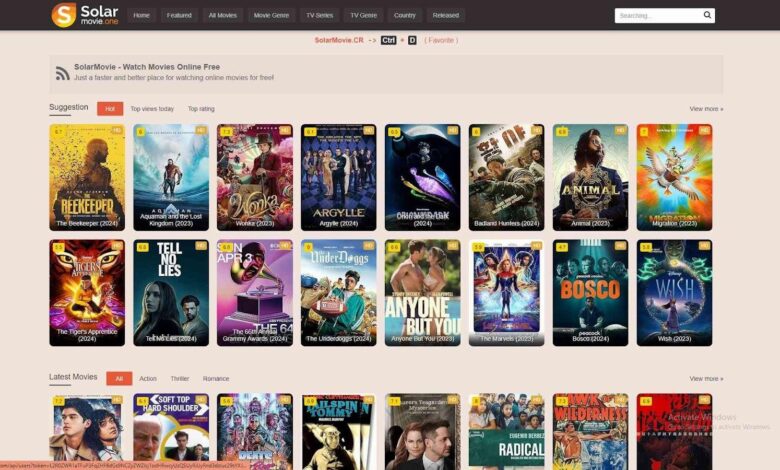Select the All tab in Latest Movies

click(119, 378)
